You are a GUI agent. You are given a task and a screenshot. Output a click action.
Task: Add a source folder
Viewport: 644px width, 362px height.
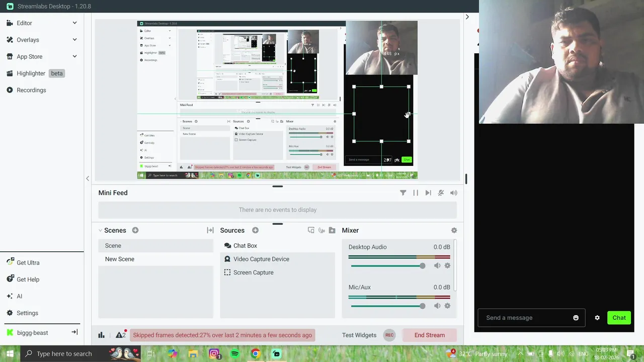pos(332,230)
